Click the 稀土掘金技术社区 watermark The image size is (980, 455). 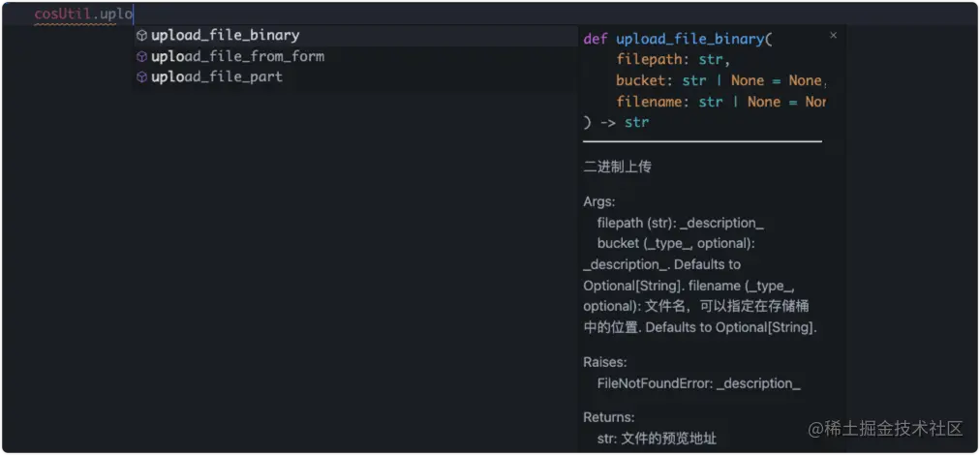pyautogui.click(x=885, y=429)
